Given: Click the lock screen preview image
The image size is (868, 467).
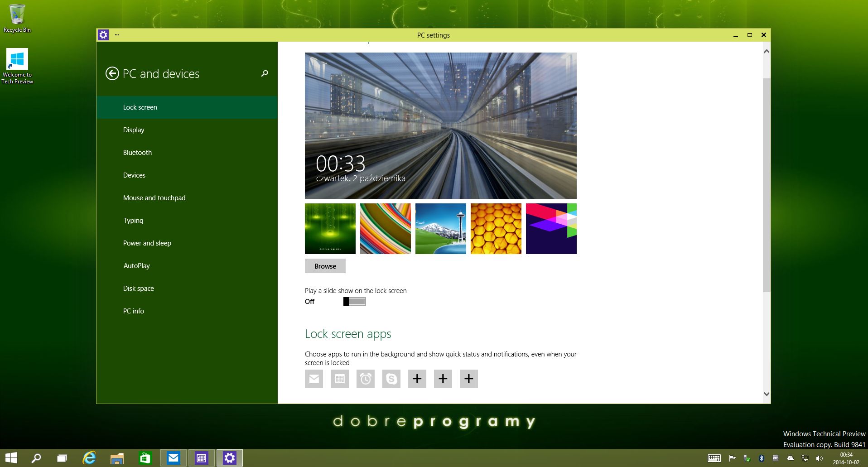Looking at the screenshot, I should [x=441, y=125].
